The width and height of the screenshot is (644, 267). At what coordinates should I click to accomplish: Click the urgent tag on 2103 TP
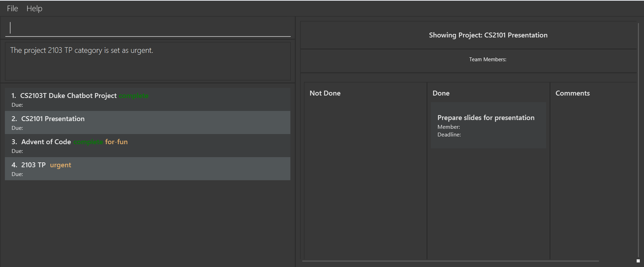pyautogui.click(x=60, y=165)
